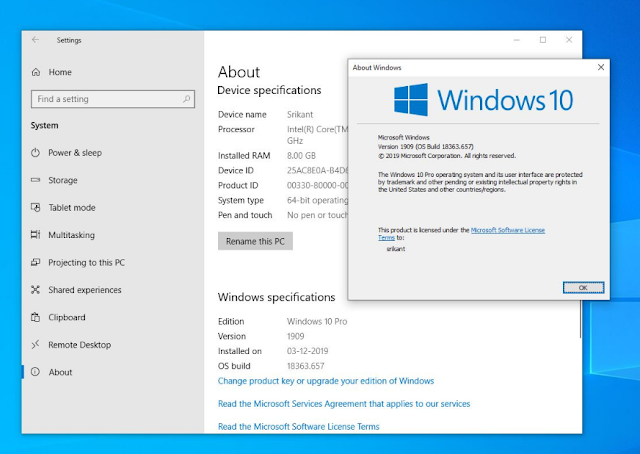This screenshot has width=640, height=454.
Task: Click the Remote Desktop icon
Action: pyautogui.click(x=36, y=345)
